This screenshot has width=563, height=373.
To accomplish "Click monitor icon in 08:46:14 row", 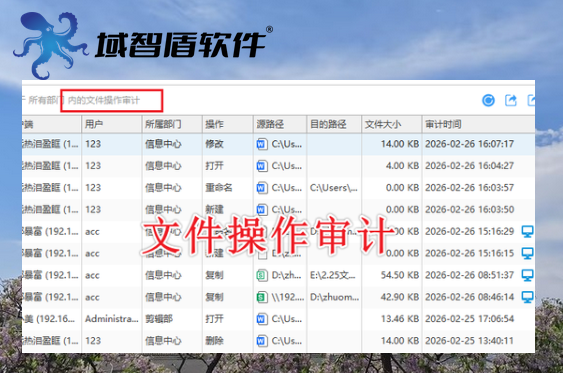I will pyautogui.click(x=527, y=298).
